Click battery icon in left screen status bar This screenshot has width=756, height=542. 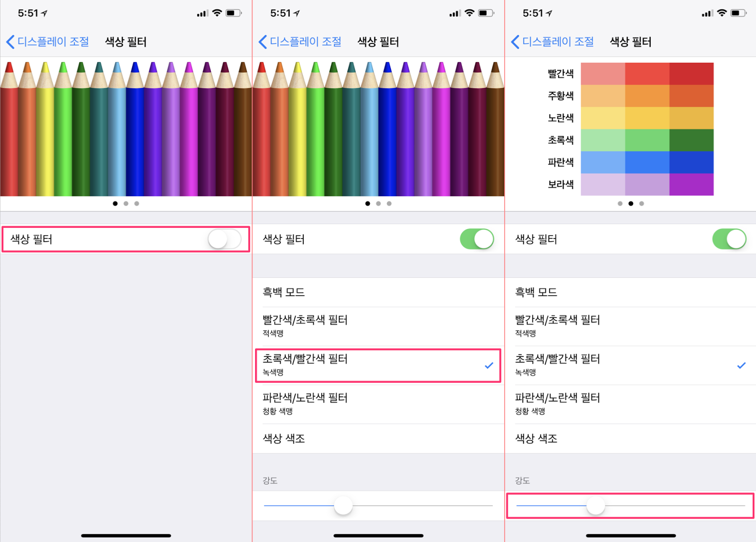tap(233, 13)
